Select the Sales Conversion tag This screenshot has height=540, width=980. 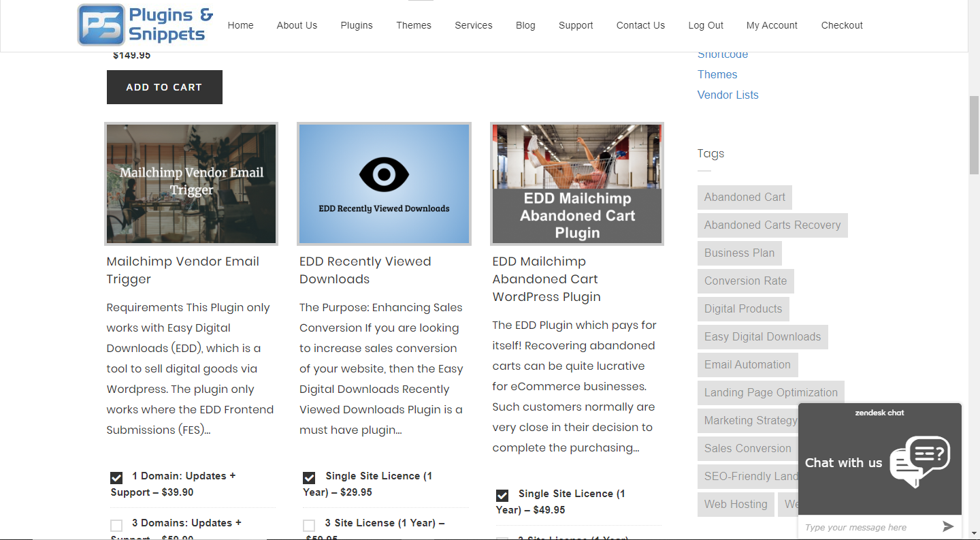[748, 449]
